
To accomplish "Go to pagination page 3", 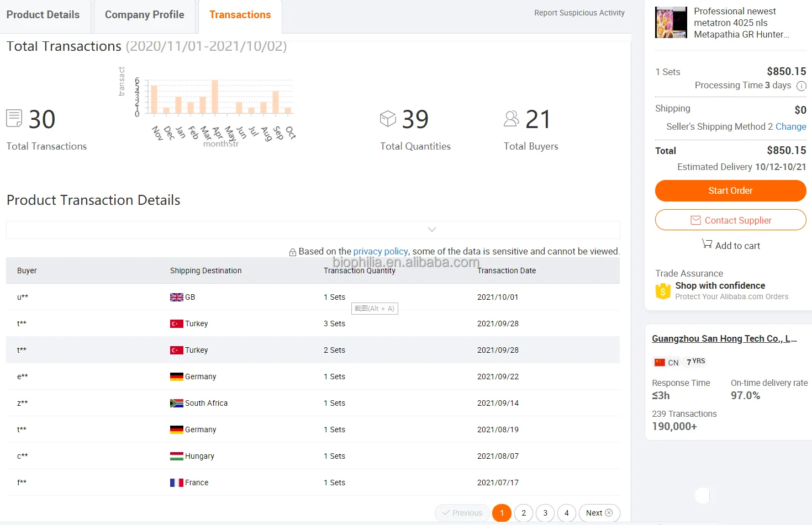I will (545, 513).
